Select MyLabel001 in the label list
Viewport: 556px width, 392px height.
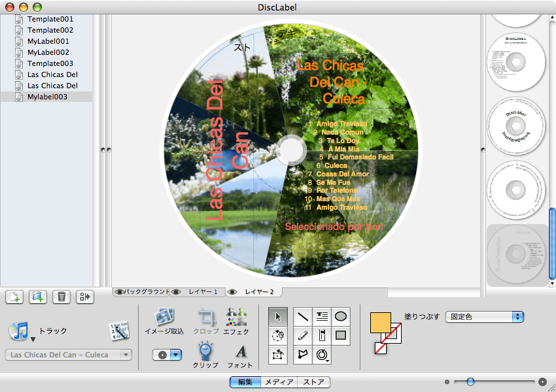coord(46,41)
